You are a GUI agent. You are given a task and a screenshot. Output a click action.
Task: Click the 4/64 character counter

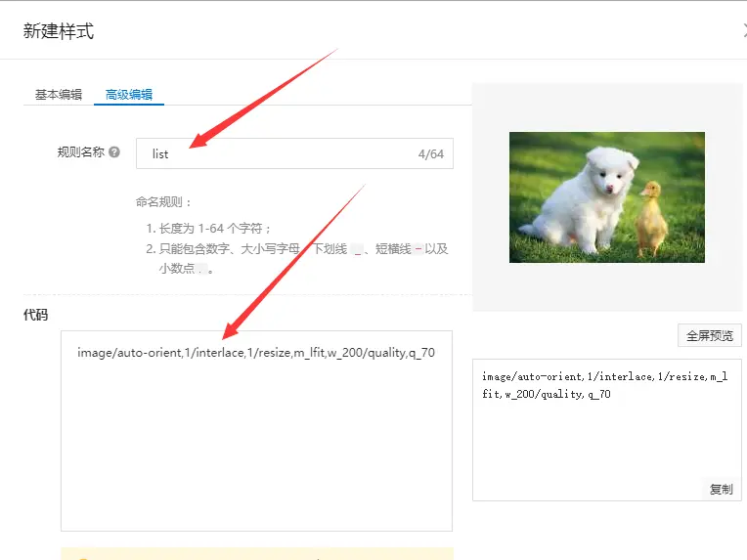coord(430,154)
